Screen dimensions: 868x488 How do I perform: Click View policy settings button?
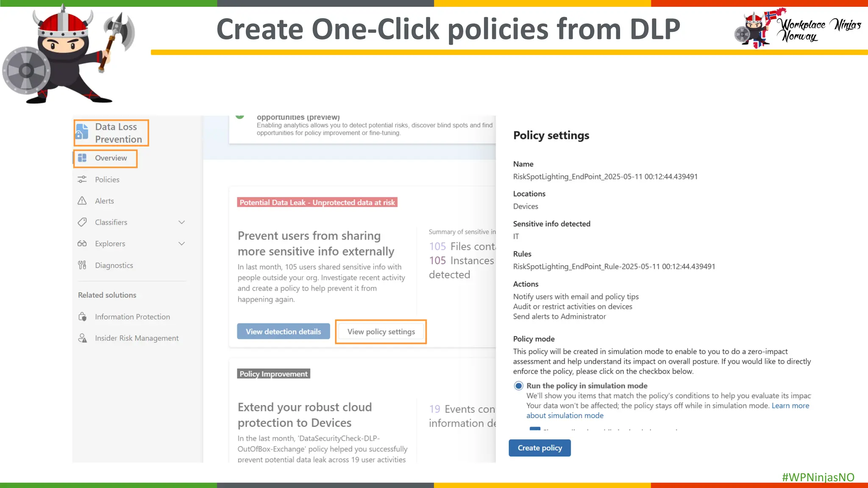pos(381,332)
